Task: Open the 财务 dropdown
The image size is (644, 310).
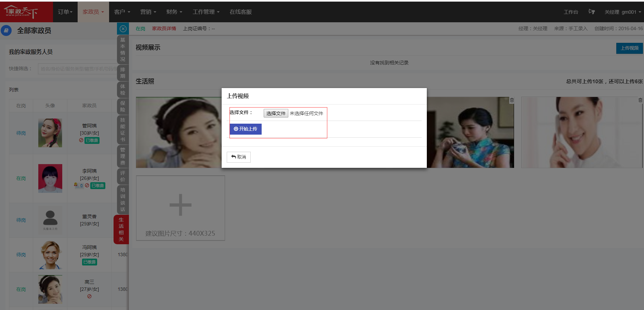Action: click(x=174, y=12)
